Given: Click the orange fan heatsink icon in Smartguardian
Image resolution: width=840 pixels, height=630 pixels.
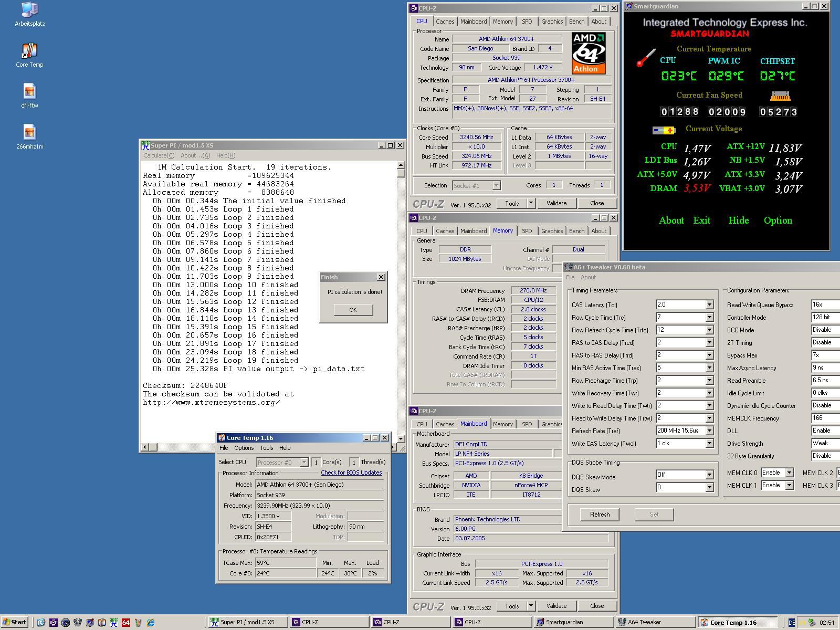Looking at the screenshot, I should (x=780, y=96).
